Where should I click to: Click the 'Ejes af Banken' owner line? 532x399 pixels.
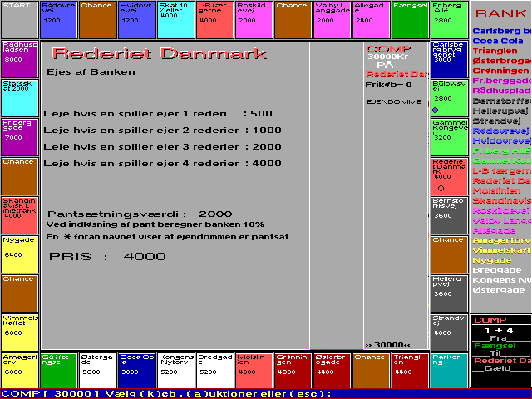(91, 72)
